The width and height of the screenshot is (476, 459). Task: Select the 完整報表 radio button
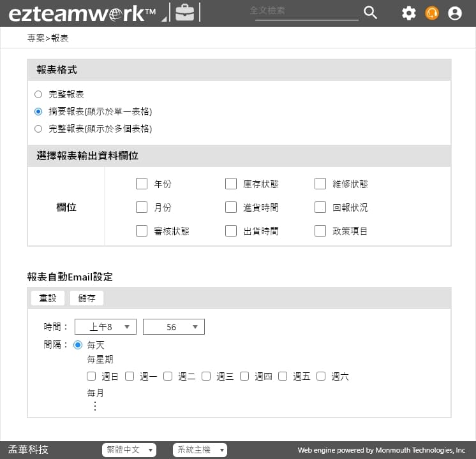coord(38,94)
